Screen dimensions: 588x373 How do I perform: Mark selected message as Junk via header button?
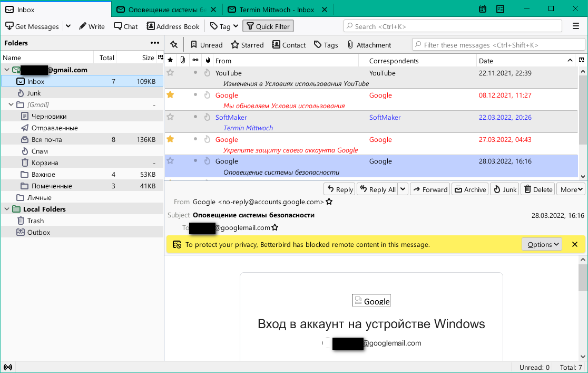(x=505, y=189)
